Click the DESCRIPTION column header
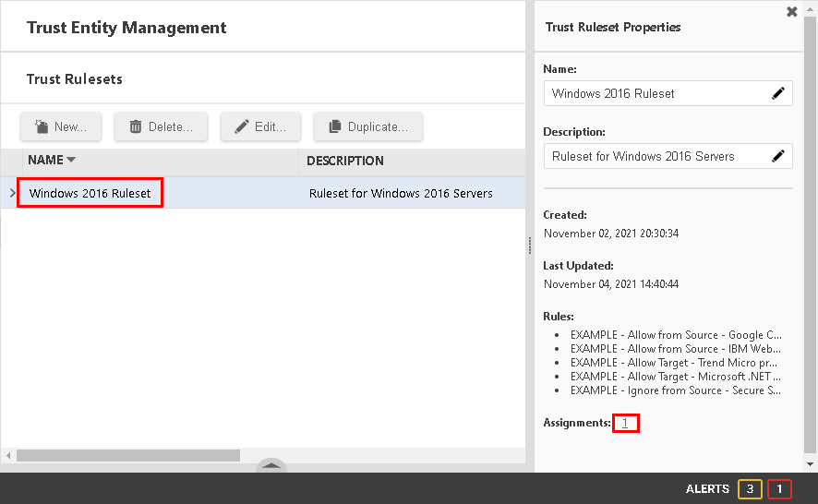Screen dimensions: 818x504 tap(345, 161)
